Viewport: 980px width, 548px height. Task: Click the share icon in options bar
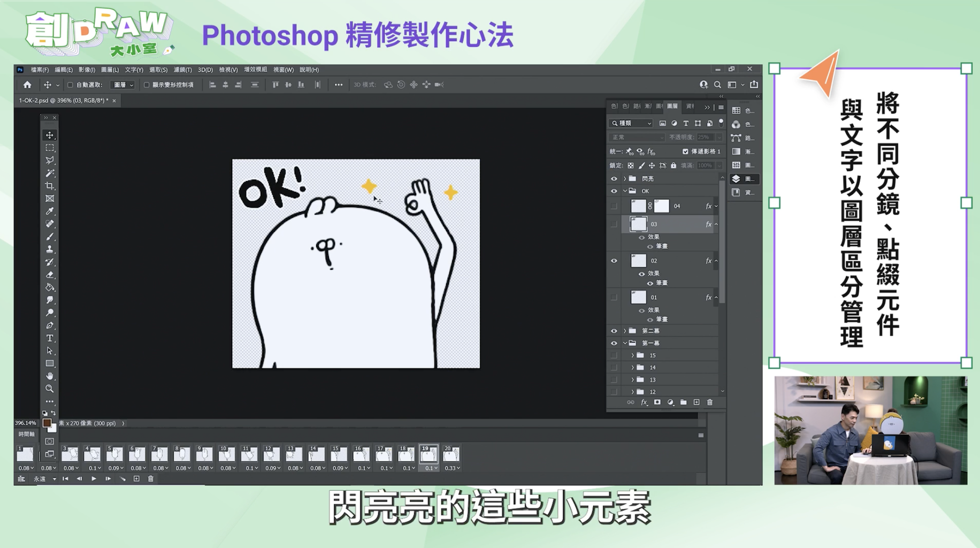point(754,85)
